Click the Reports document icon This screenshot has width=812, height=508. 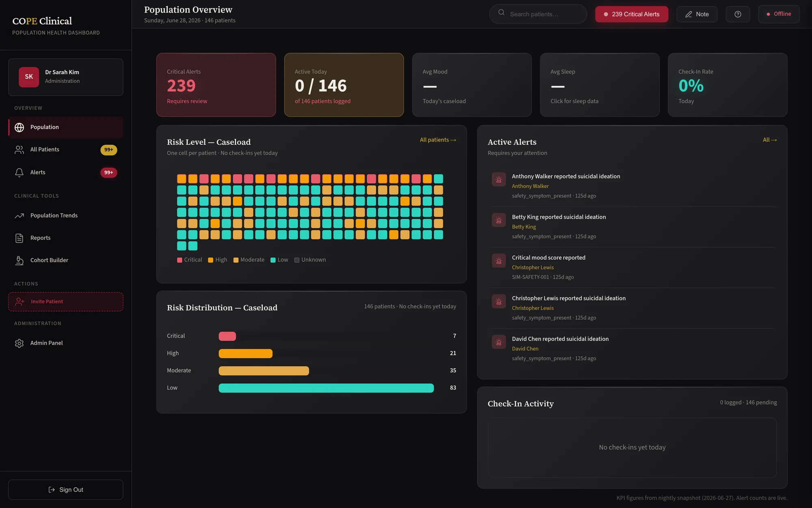click(x=19, y=238)
